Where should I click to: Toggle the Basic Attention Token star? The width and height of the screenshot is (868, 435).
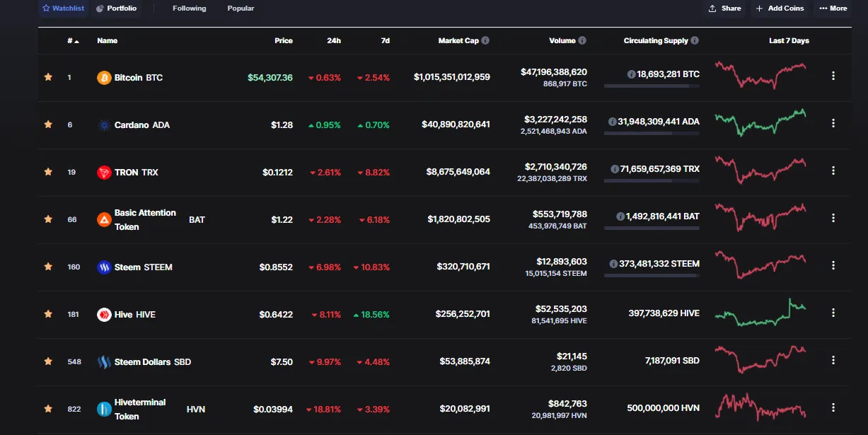[48, 219]
